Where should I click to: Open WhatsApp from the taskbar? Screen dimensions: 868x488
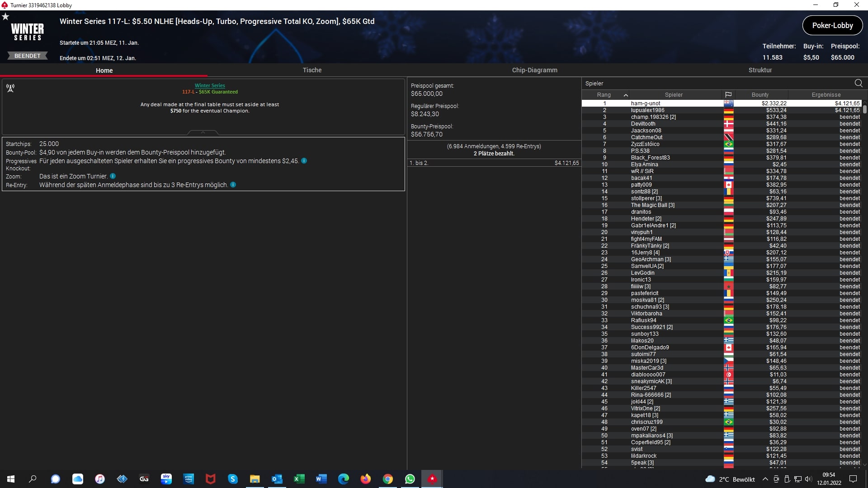click(x=410, y=479)
